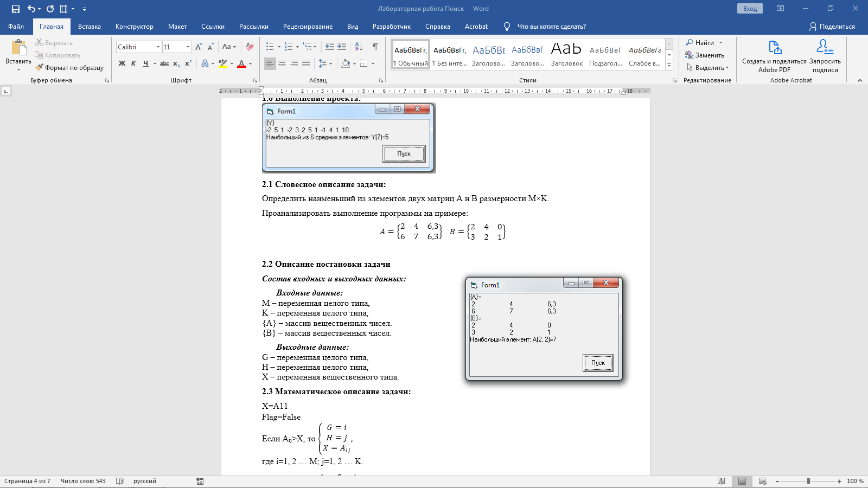The height and width of the screenshot is (488, 868).
Task: Switch to the Вставка tab
Action: [90, 27]
